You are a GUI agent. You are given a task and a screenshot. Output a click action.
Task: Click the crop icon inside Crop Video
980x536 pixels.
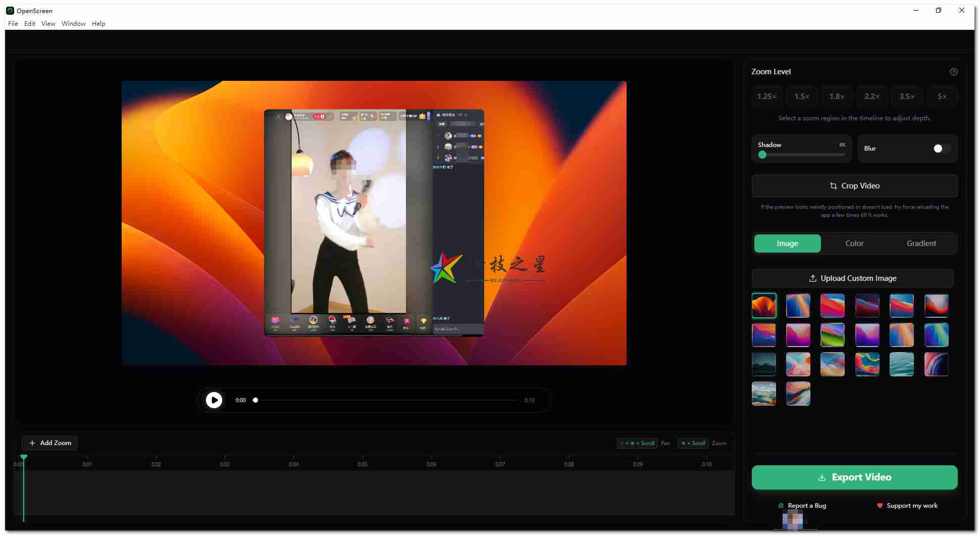click(834, 186)
